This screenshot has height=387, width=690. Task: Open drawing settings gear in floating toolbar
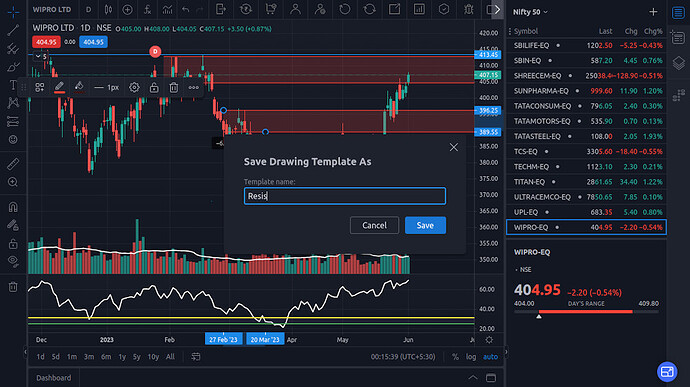coord(134,88)
